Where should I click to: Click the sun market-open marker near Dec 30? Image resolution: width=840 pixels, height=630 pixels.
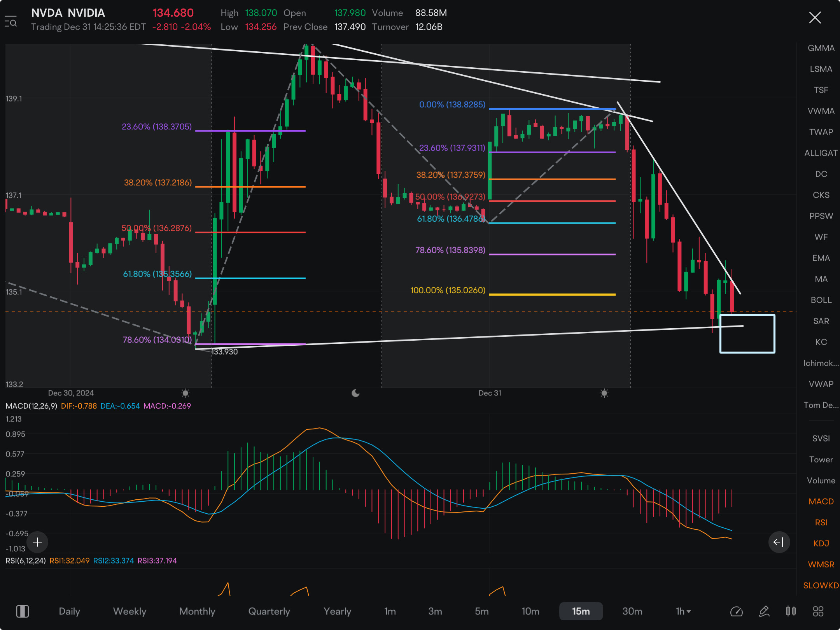coord(185,393)
